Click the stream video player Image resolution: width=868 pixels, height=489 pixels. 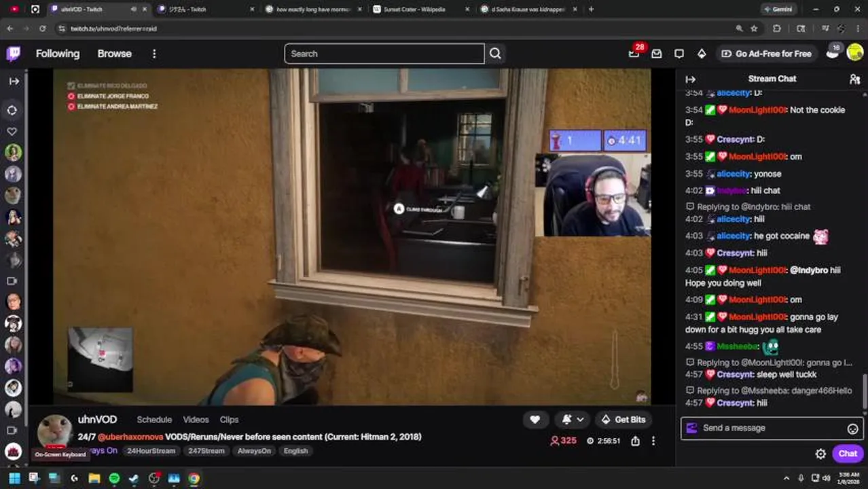coord(352,236)
